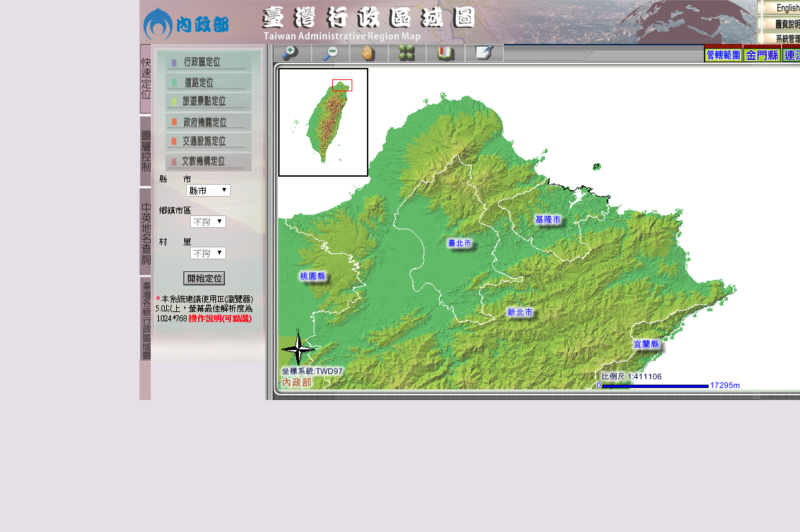
Task: Choose 道路定位 road locating option
Action: [208, 83]
